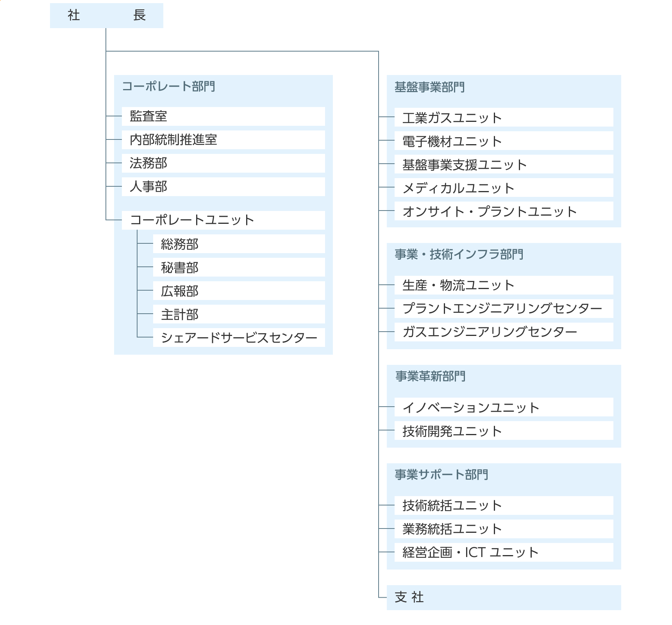Select the 生産・物流ユニット box

504,285
